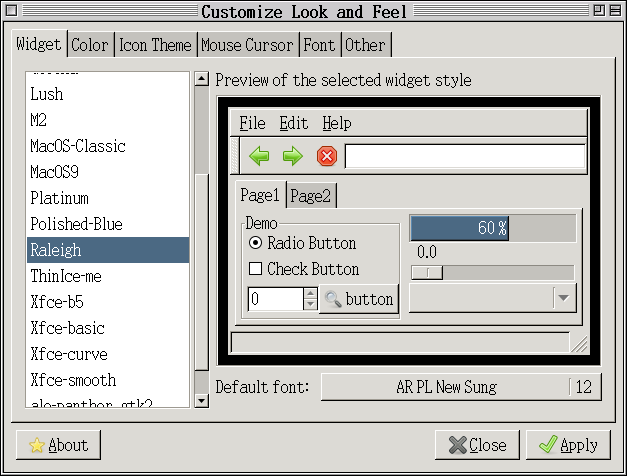Click the red stop icon in preview
627x476 pixels.
point(326,156)
